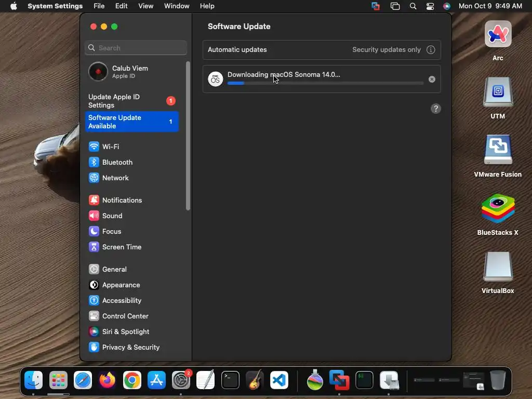Image resolution: width=532 pixels, height=399 pixels.
Task: Click the macOS icon beside download text
Action: point(216,79)
